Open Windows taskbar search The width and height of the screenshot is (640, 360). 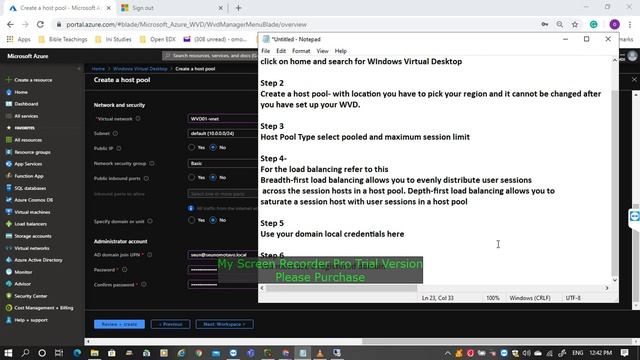coord(25,353)
